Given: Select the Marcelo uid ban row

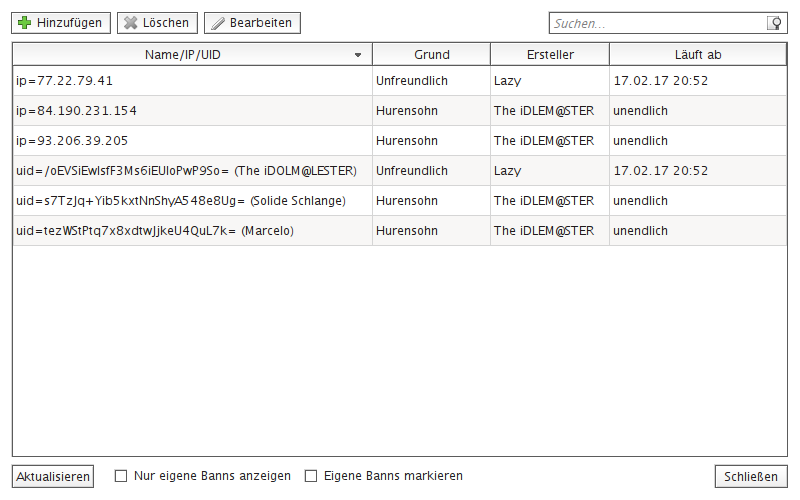Looking at the screenshot, I should pos(399,231).
